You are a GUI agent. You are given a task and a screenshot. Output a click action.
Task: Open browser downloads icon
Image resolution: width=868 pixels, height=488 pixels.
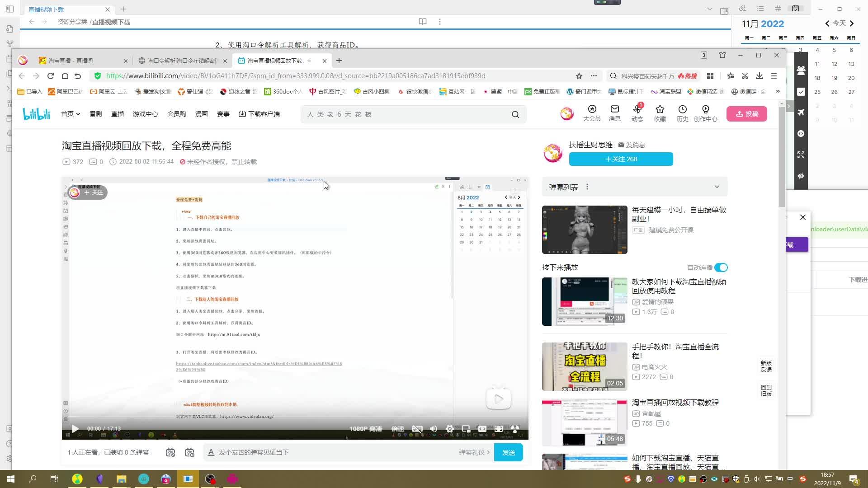pyautogui.click(x=759, y=76)
